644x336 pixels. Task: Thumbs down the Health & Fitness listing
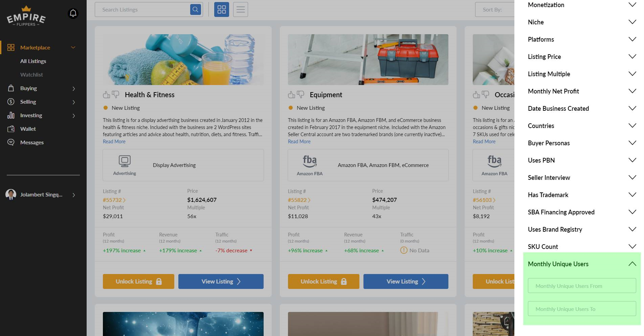pos(115,94)
